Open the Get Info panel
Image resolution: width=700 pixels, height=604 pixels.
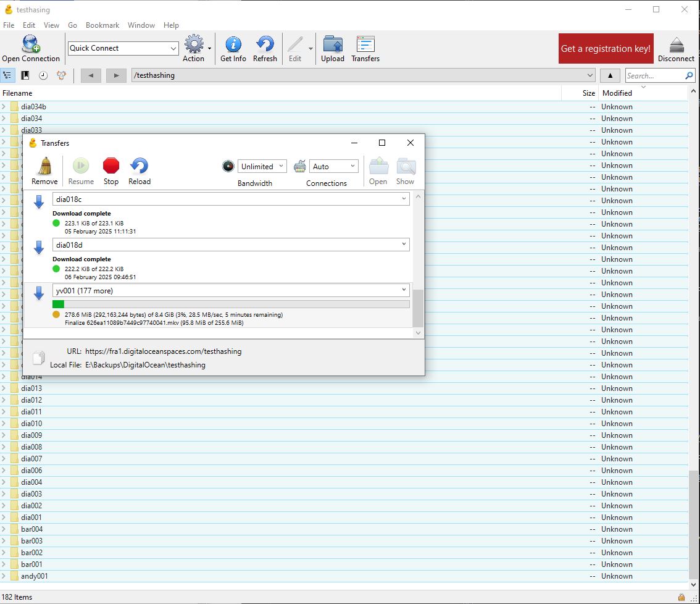point(233,45)
